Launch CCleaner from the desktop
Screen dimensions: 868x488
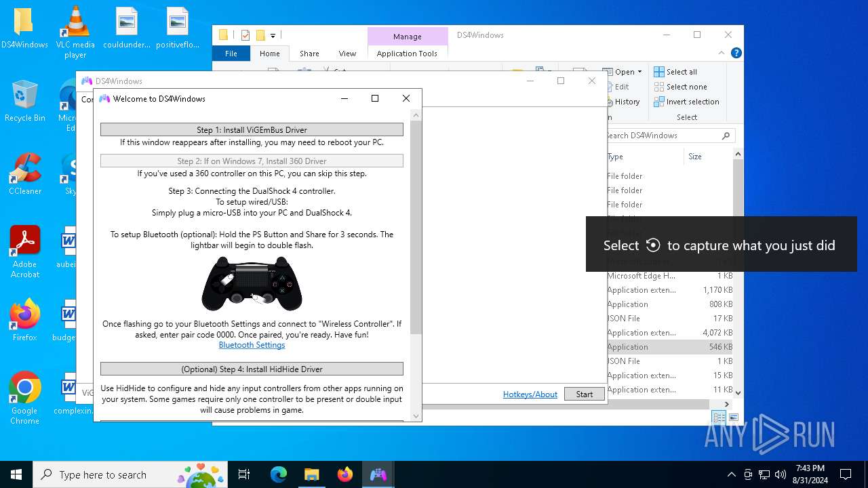(x=24, y=175)
